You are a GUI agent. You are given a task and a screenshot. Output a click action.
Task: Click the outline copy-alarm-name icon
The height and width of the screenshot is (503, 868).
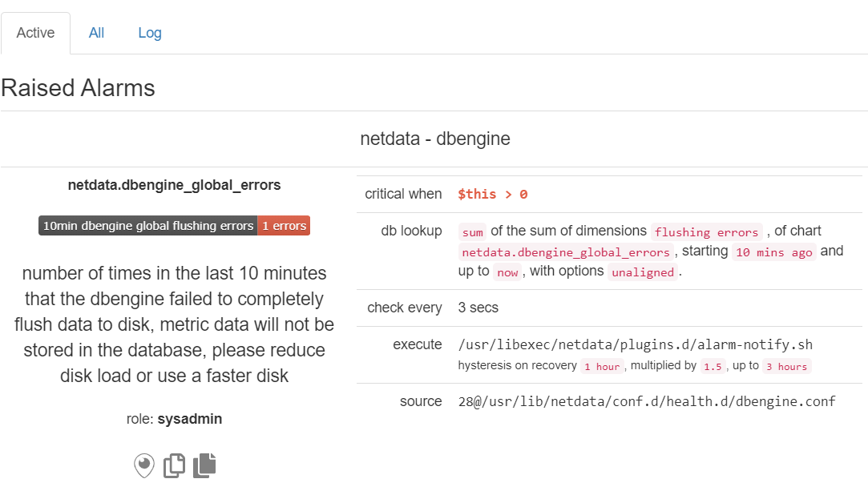pyautogui.click(x=174, y=465)
